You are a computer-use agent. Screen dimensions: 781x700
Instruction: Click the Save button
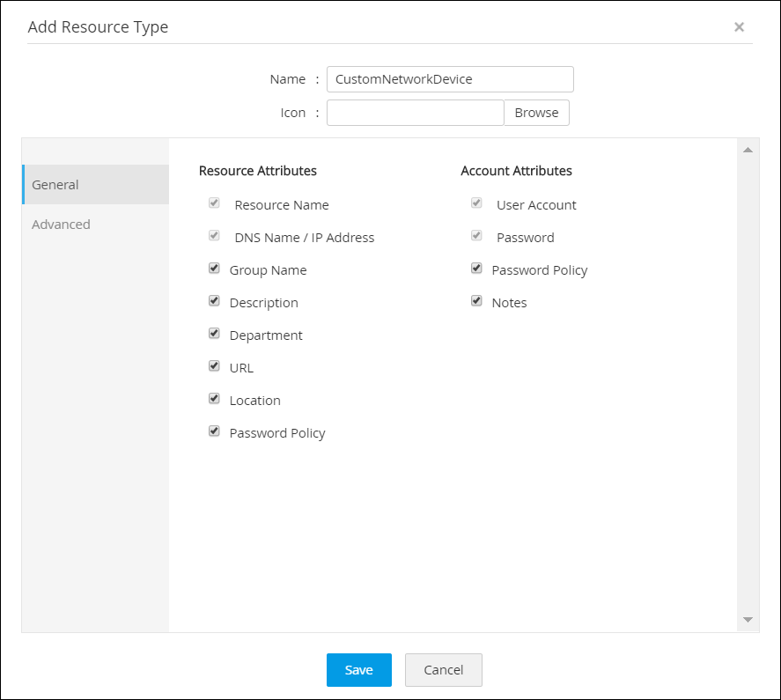(358, 670)
